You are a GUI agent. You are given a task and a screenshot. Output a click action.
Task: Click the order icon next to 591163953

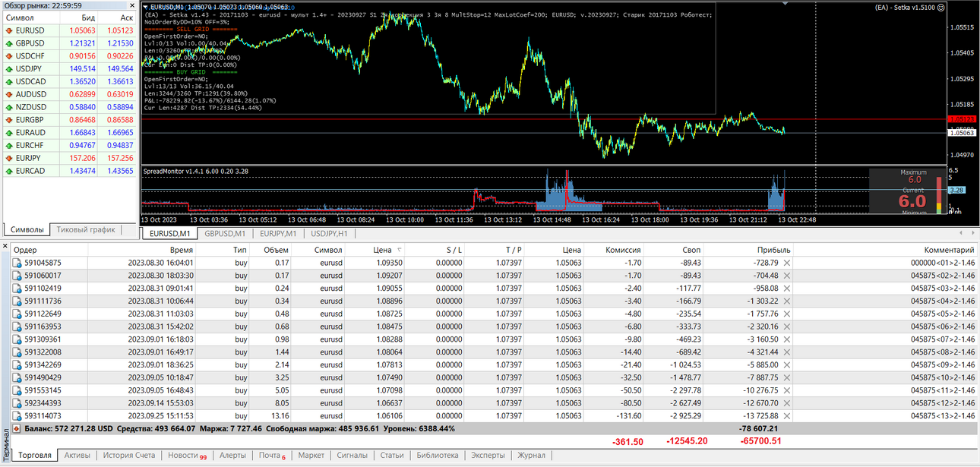tap(17, 327)
